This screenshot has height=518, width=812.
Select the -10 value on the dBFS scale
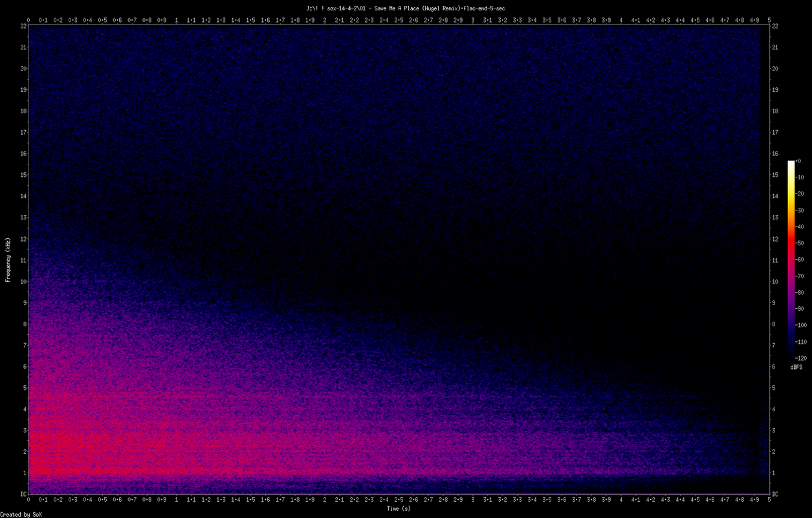(x=799, y=177)
